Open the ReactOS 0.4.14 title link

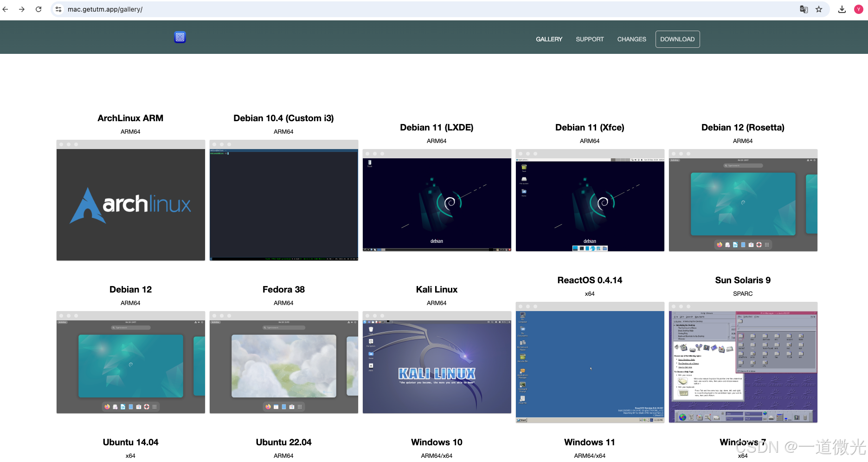(x=590, y=280)
